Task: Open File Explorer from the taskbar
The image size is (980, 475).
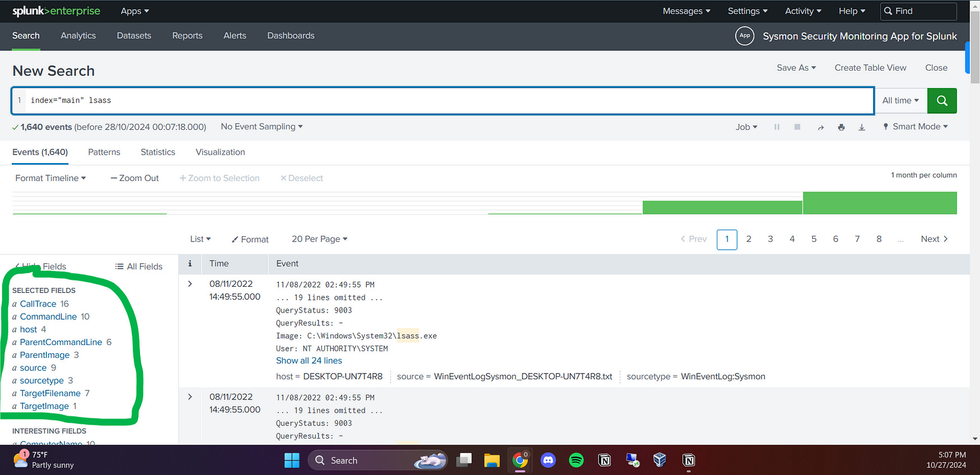Action: [492, 460]
